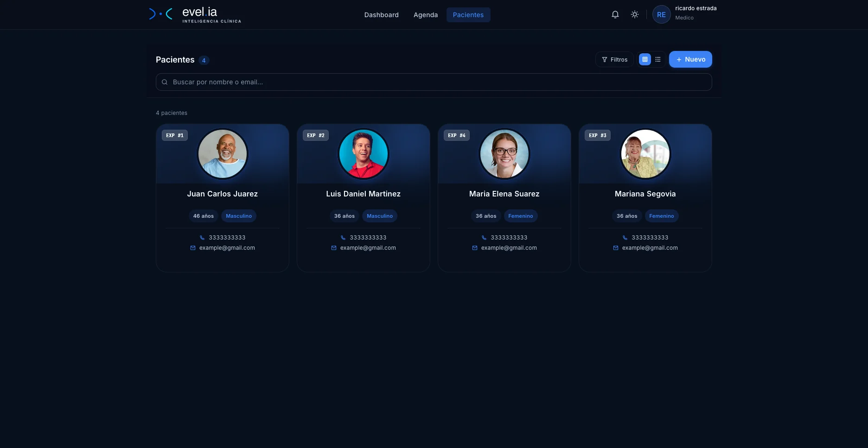
Task: Toggle light theme with the sun icon
Action: tap(635, 14)
